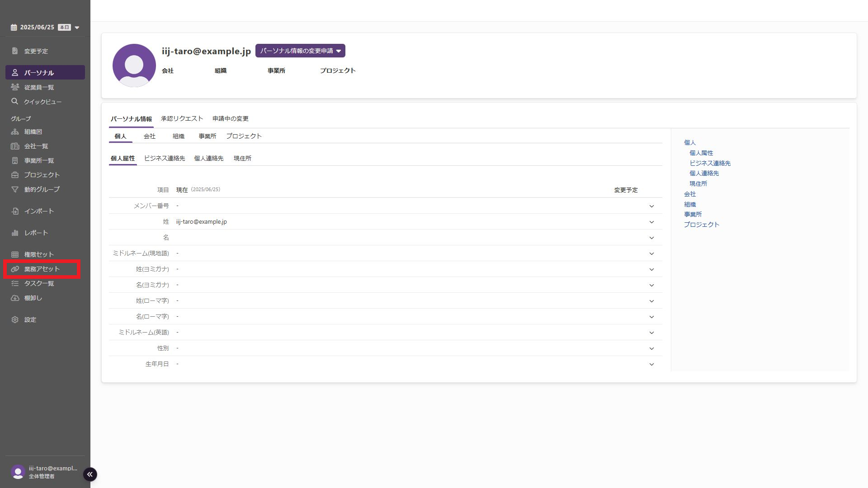
Task: Click the プロジェクト link in right navigation
Action: coord(701,225)
